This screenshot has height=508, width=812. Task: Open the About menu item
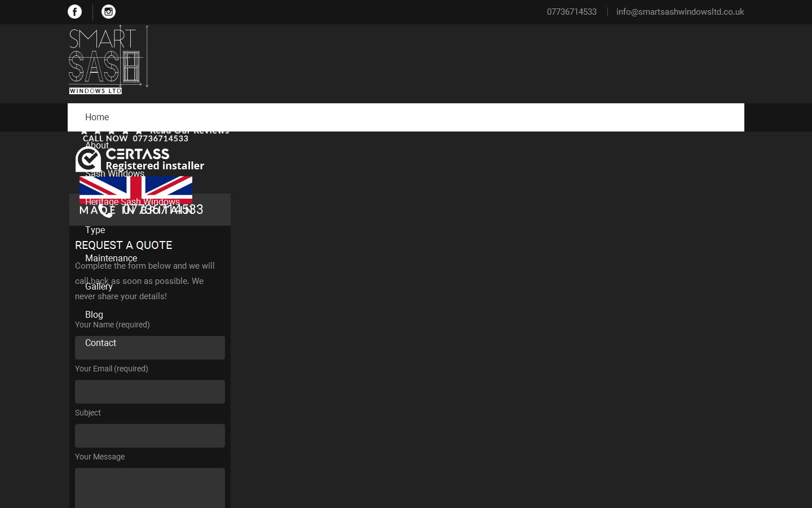pos(97,146)
